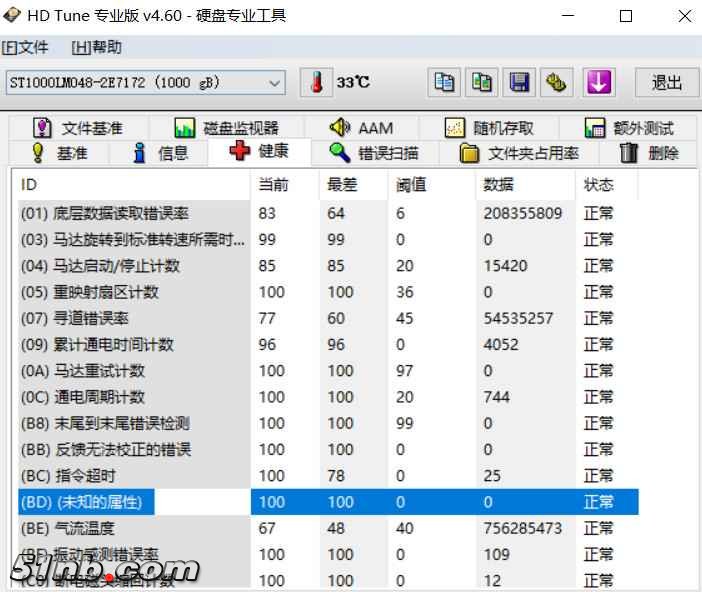
Task: Switch to the AAM tab
Action: [x=362, y=128]
